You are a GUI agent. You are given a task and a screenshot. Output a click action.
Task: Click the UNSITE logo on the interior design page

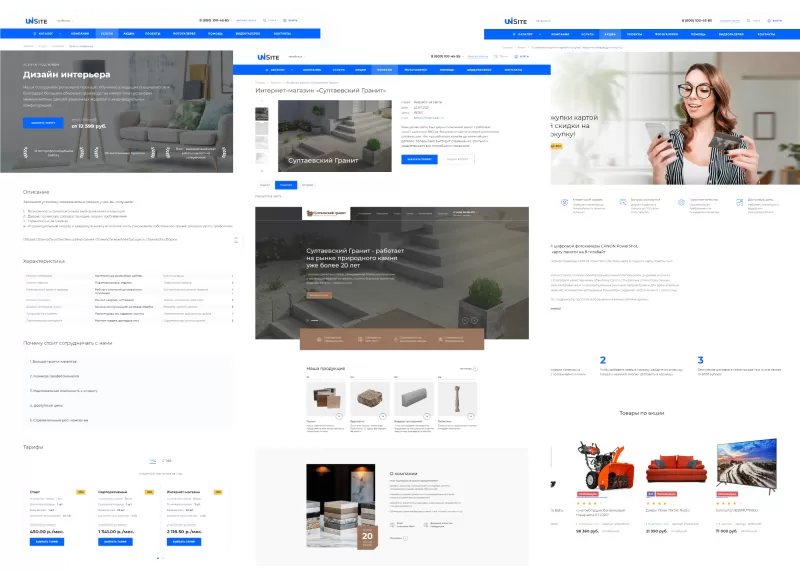pos(37,21)
